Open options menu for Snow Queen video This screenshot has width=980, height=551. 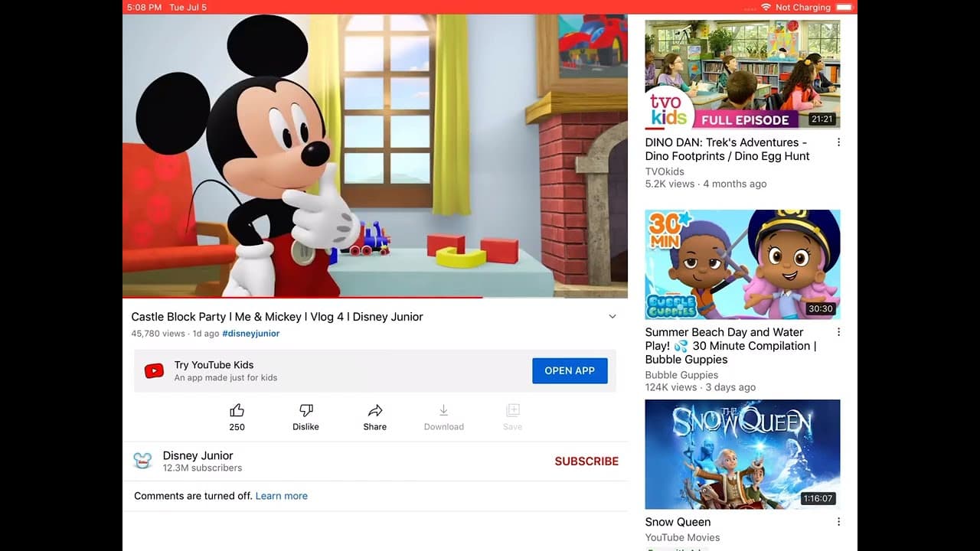[838, 522]
